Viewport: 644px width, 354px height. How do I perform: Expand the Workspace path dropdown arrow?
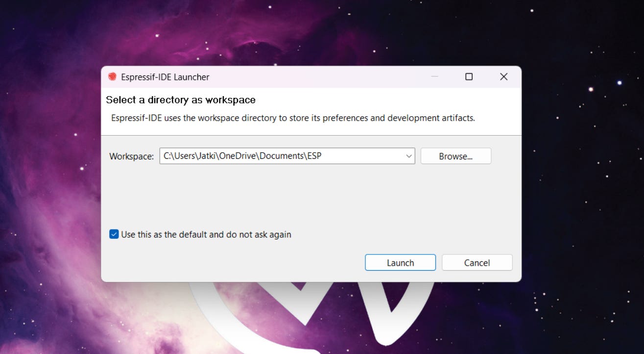click(409, 156)
